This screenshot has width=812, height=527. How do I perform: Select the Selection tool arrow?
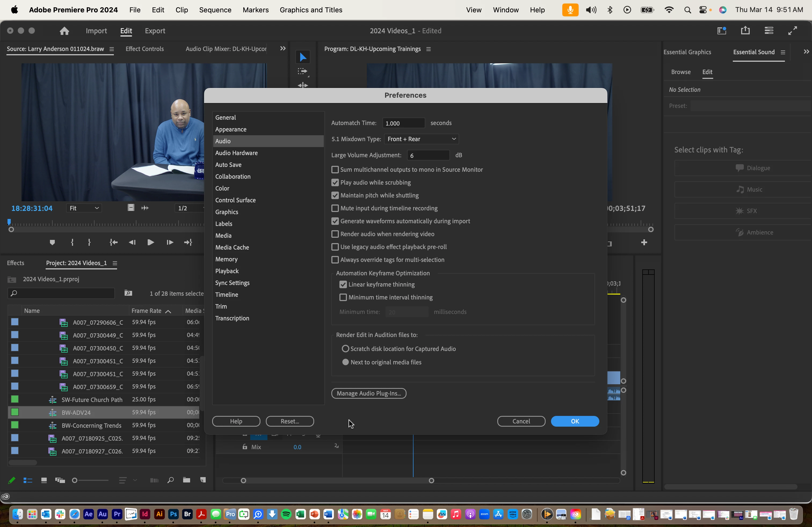click(302, 57)
